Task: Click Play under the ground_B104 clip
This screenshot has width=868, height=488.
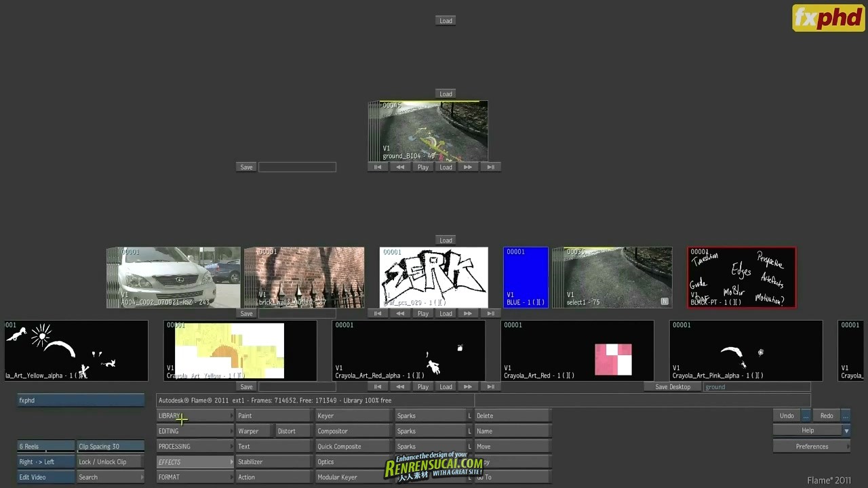Action: pyautogui.click(x=423, y=167)
